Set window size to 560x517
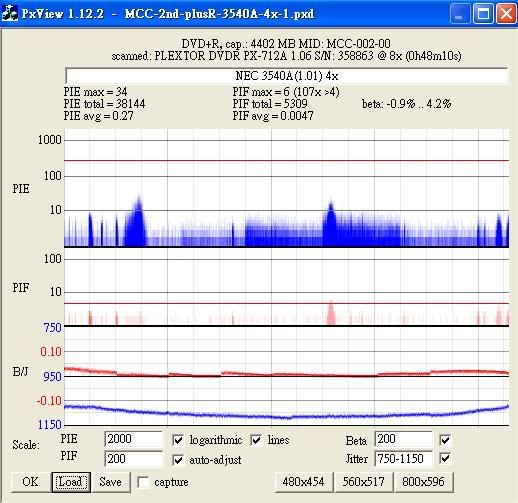518x503 pixels. coord(364,482)
